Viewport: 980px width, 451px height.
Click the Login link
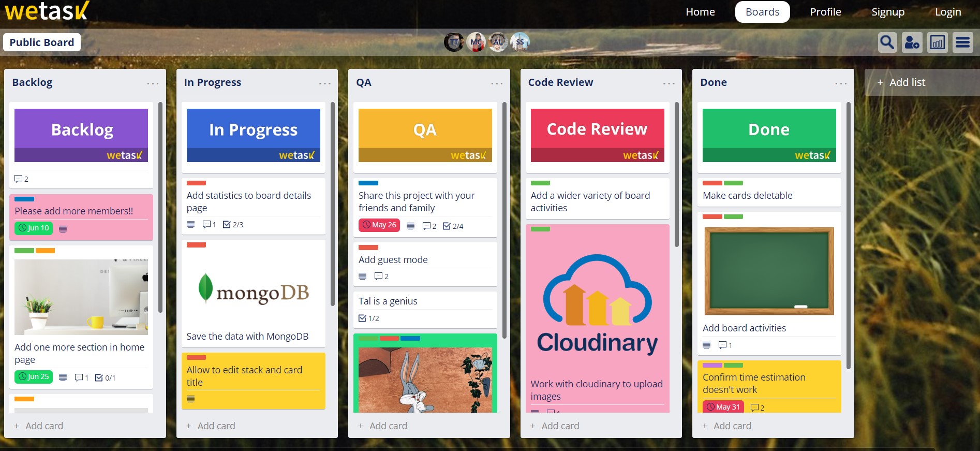click(x=947, y=12)
